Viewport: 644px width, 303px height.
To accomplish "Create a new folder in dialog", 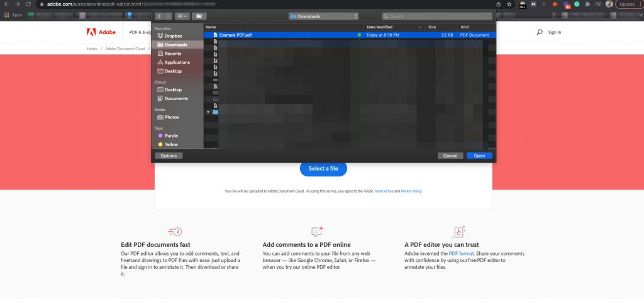I will tap(199, 16).
